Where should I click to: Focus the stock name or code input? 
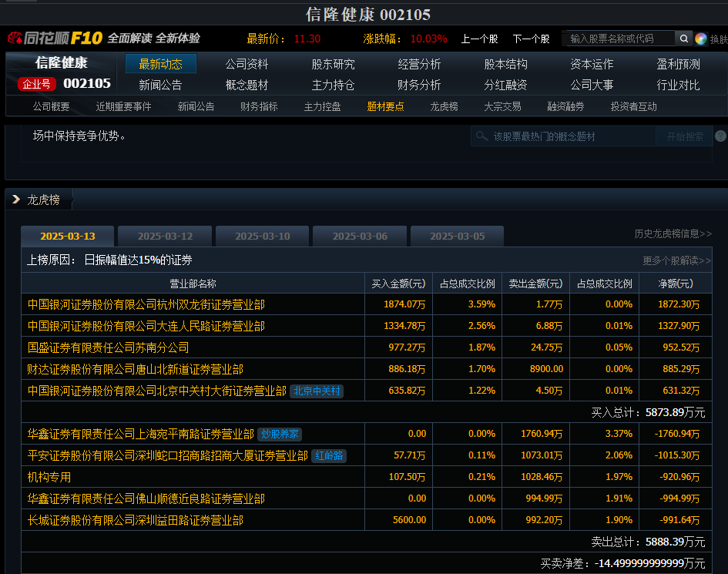[619, 39]
